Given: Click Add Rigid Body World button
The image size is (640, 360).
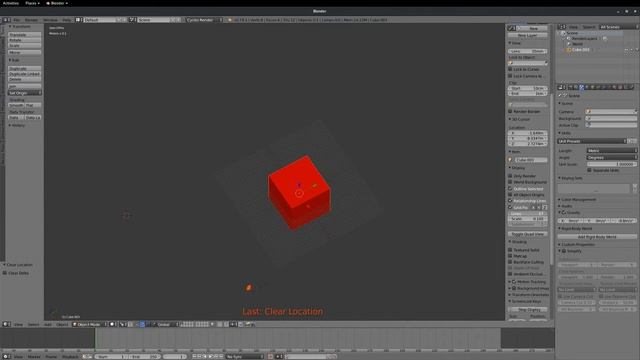Looking at the screenshot, I should [597, 237].
